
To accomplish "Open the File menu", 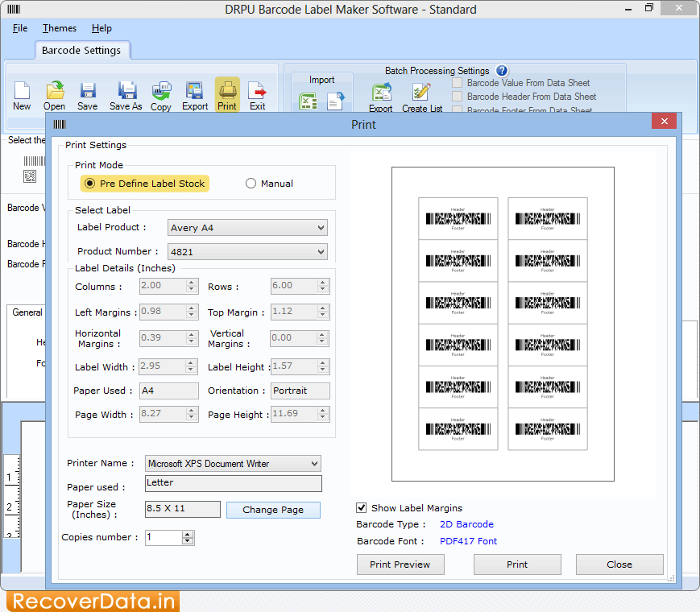I will point(20,28).
